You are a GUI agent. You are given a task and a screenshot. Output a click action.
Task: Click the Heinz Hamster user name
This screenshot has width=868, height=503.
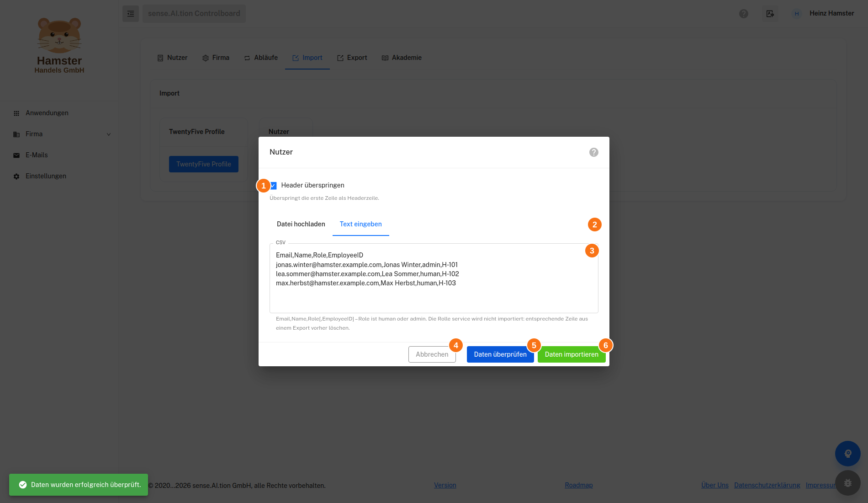[832, 13]
